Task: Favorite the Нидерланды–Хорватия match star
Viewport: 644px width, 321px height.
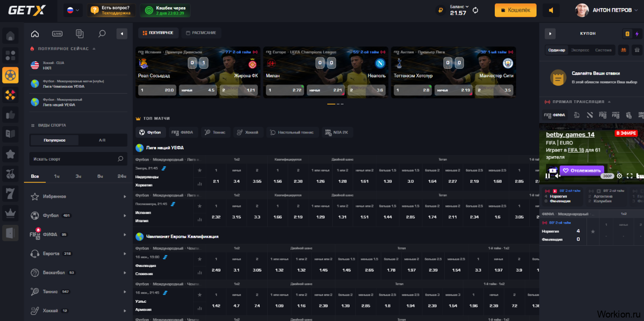Action: 200,170
